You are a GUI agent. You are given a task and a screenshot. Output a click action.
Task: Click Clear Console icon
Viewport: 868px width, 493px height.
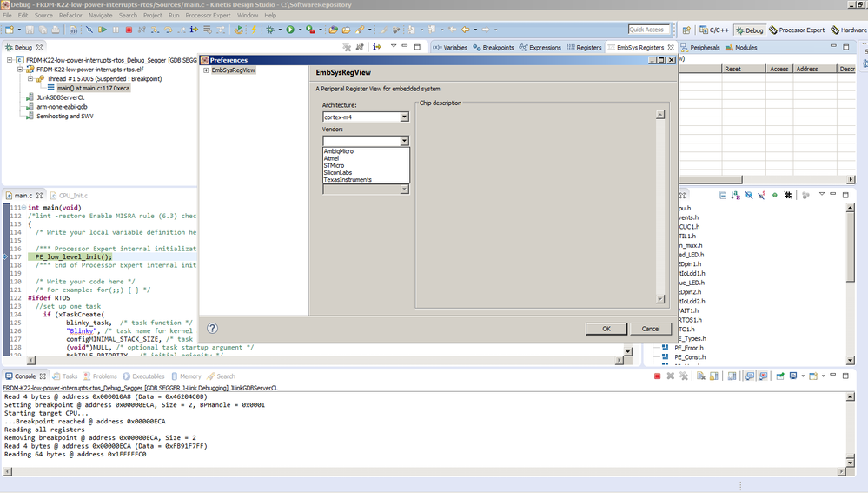701,376
